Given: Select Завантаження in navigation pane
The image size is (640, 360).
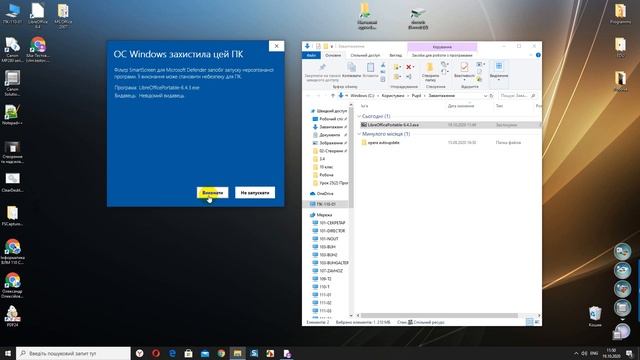Looking at the screenshot, I should click(x=330, y=127).
